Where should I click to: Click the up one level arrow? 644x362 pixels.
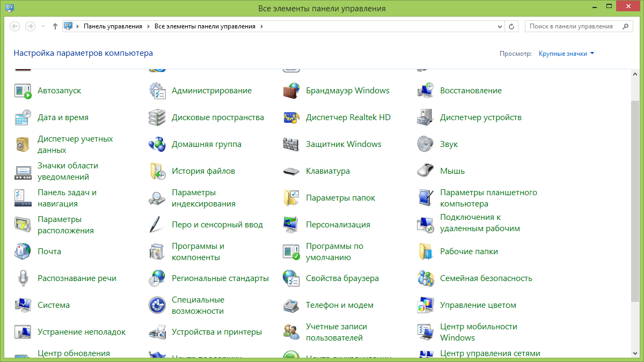click(55, 26)
